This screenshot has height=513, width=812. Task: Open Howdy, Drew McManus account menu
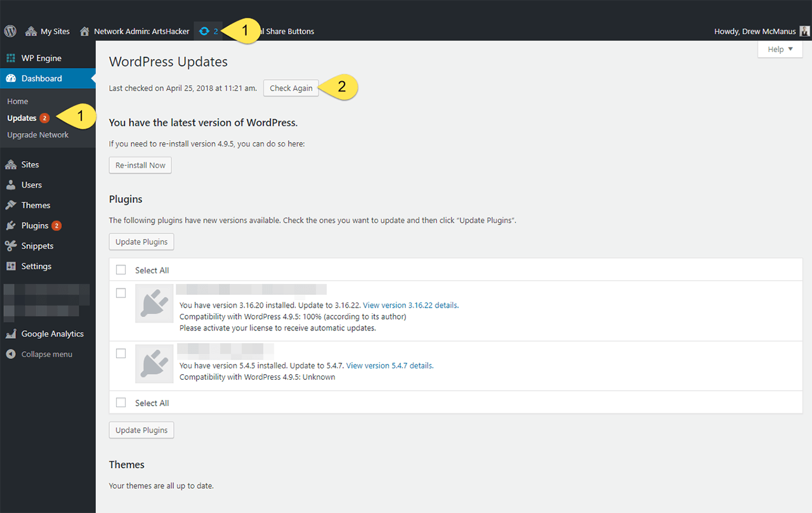click(762, 31)
